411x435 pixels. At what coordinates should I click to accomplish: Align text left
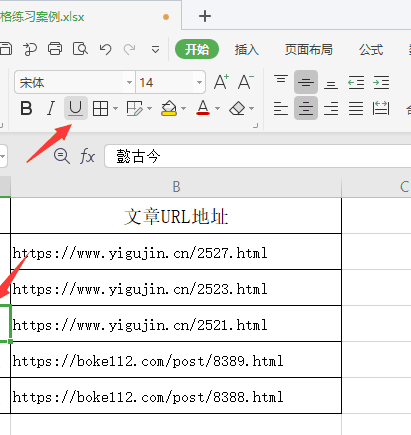281,108
